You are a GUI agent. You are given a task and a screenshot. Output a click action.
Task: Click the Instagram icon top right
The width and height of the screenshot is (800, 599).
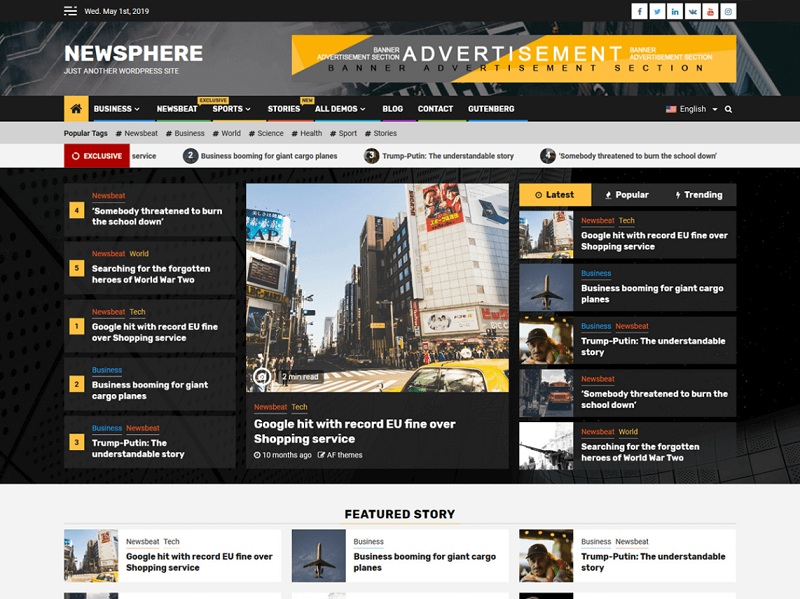(x=727, y=11)
